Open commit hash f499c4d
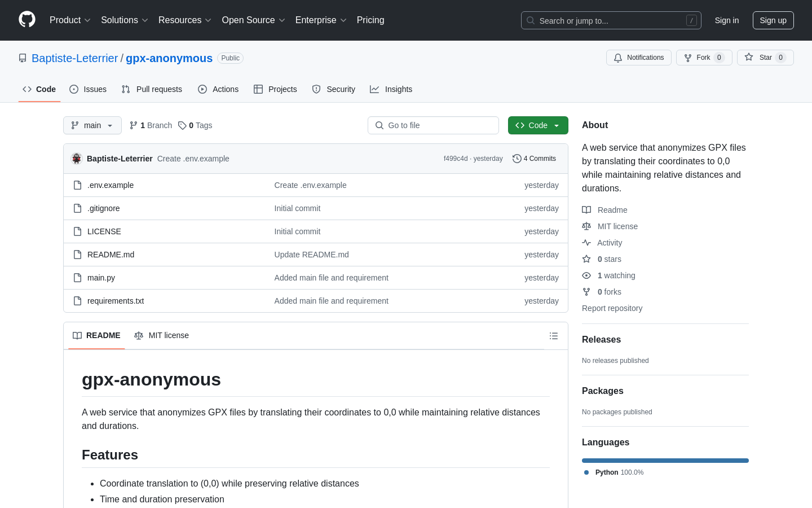Viewport: 812px width, 508px height. pyautogui.click(x=456, y=159)
